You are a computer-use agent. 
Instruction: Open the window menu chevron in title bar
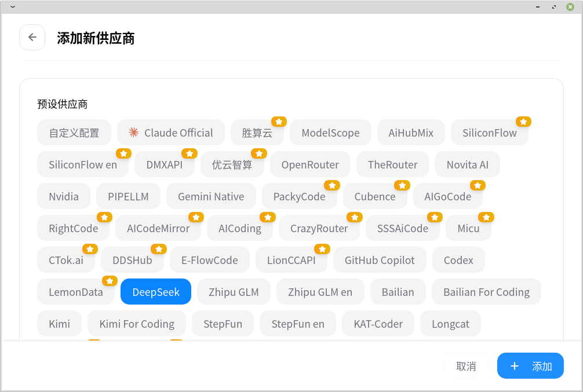[x=13, y=7]
